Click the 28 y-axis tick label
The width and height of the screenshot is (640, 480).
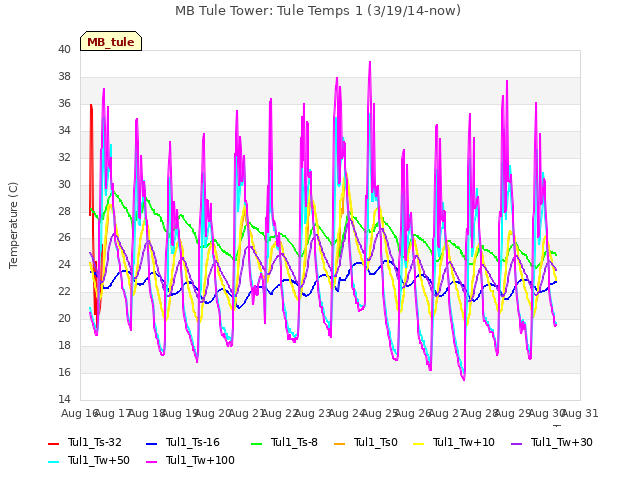64,211
